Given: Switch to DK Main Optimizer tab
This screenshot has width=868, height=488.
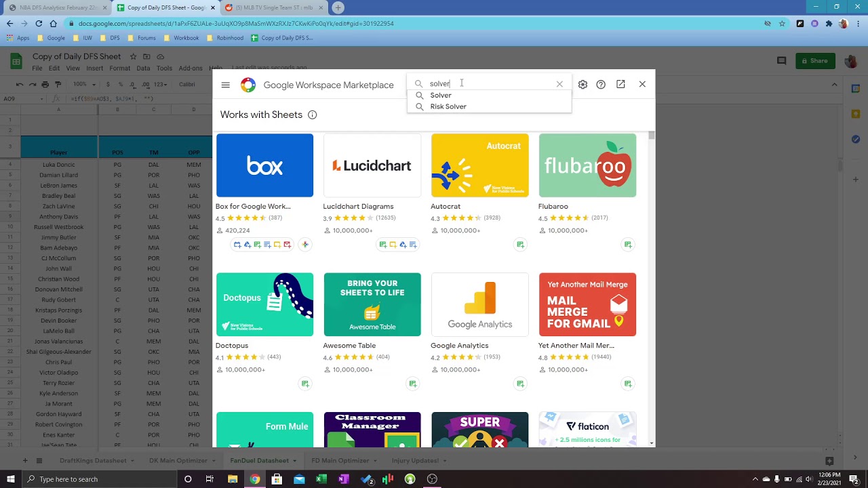Looking at the screenshot, I should coord(178,461).
